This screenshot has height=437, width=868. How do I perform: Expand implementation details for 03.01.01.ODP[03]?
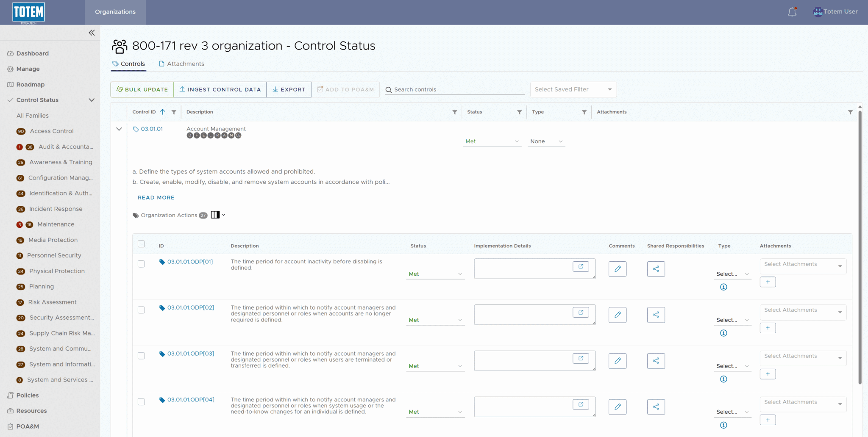point(580,358)
